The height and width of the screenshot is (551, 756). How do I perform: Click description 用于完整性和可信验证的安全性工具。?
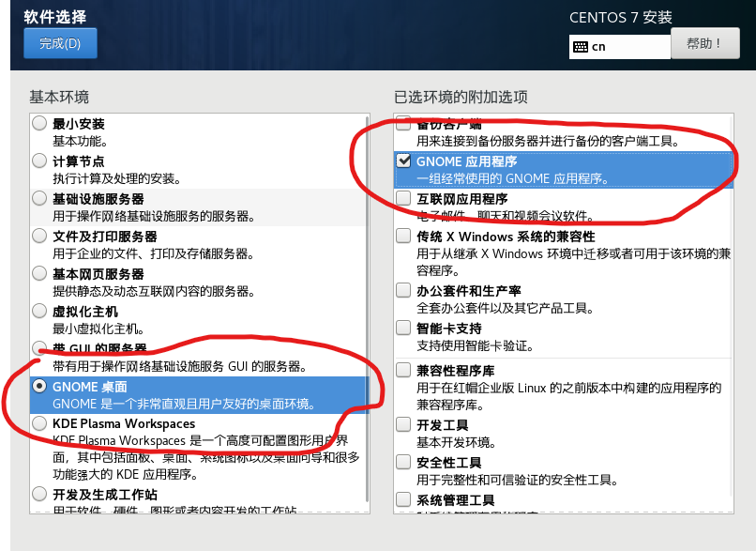518,480
